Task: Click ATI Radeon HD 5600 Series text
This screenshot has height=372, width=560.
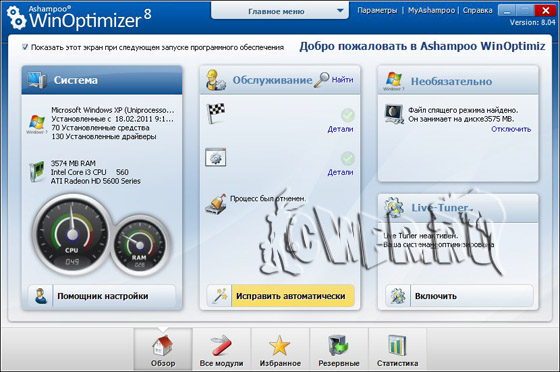Action: click(x=96, y=181)
